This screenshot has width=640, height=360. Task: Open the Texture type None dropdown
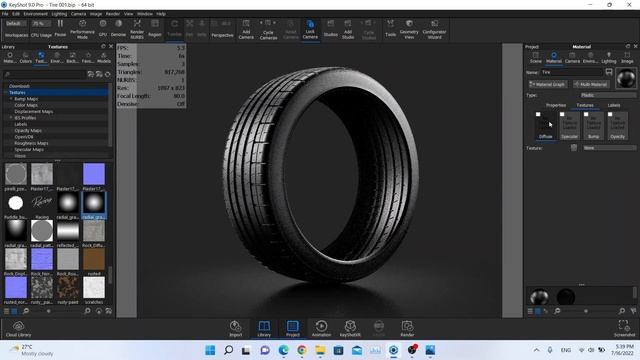click(609, 148)
